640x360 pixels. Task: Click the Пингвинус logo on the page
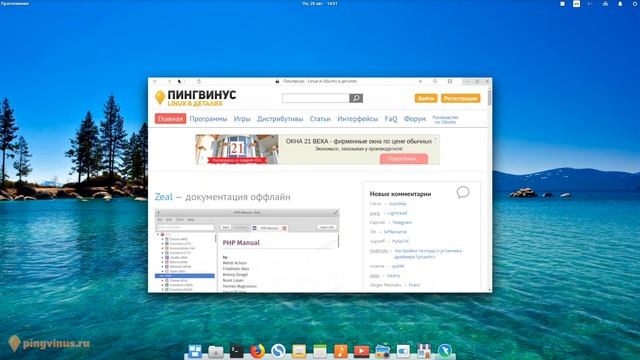[196, 98]
